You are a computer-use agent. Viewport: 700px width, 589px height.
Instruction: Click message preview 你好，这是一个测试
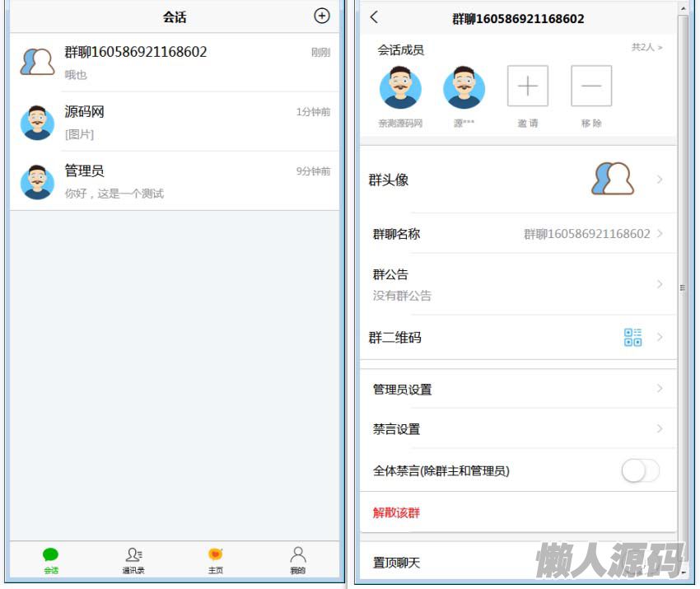click(x=114, y=194)
